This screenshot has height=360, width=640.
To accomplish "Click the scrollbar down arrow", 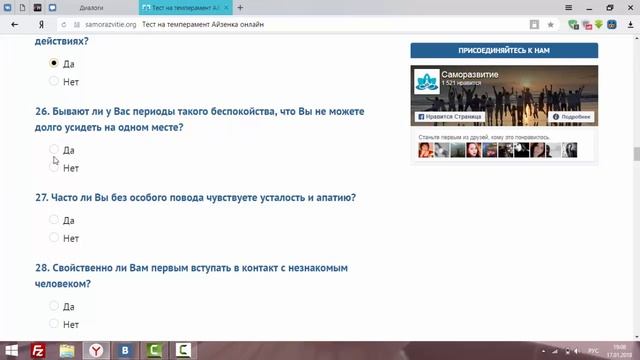I will pyautogui.click(x=636, y=337).
